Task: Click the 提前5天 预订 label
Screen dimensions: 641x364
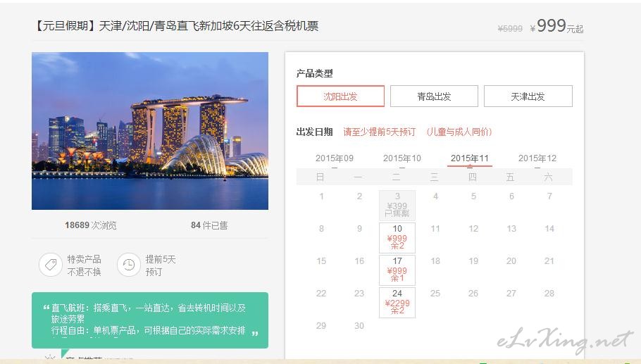Action: click(x=161, y=265)
